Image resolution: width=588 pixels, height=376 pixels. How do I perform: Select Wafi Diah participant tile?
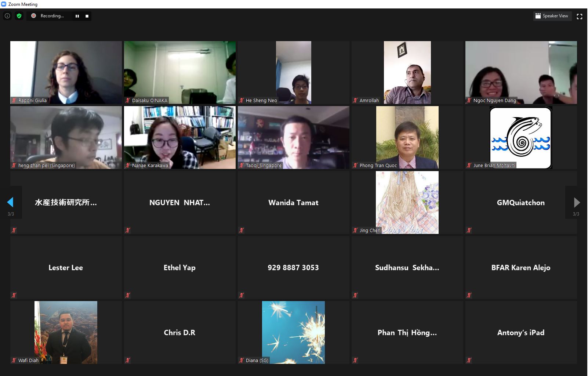click(66, 332)
